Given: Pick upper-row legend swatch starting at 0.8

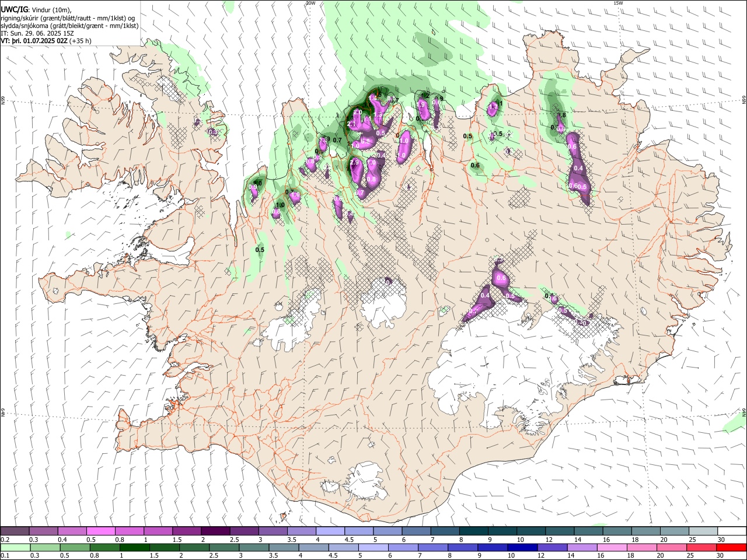Looking at the screenshot, I should click(129, 531).
